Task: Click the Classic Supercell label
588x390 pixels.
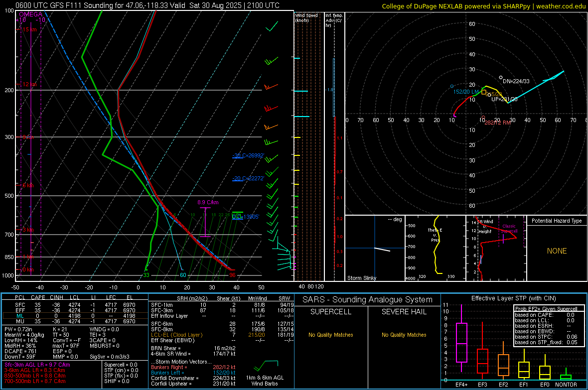Action: [509, 229]
